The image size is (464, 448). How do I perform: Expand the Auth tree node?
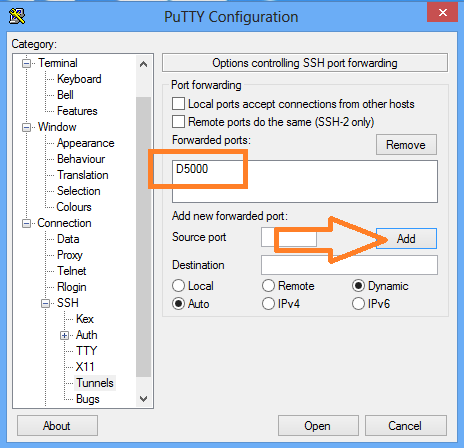tap(65, 335)
